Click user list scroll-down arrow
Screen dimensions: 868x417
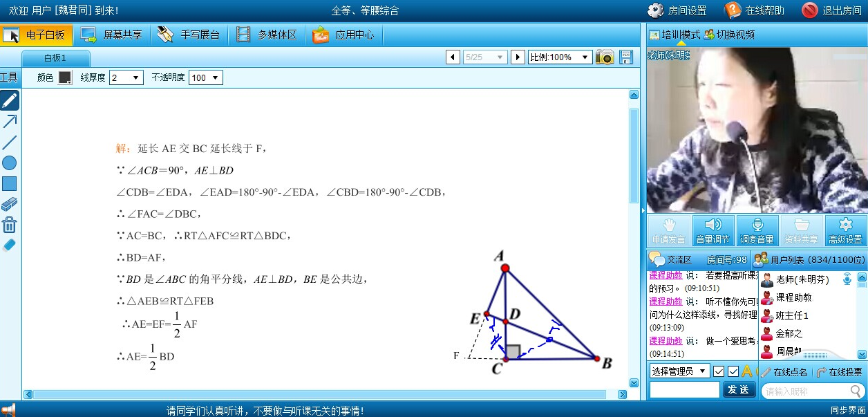click(862, 354)
